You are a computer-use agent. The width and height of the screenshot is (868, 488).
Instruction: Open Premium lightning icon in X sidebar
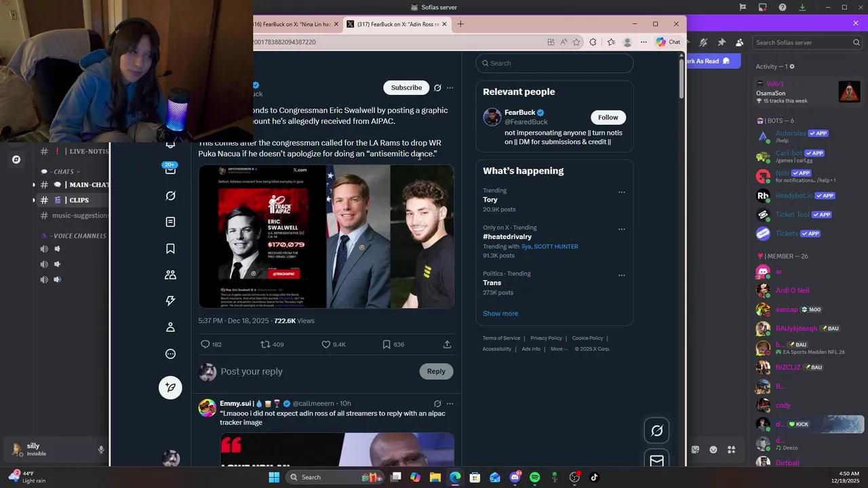170,301
